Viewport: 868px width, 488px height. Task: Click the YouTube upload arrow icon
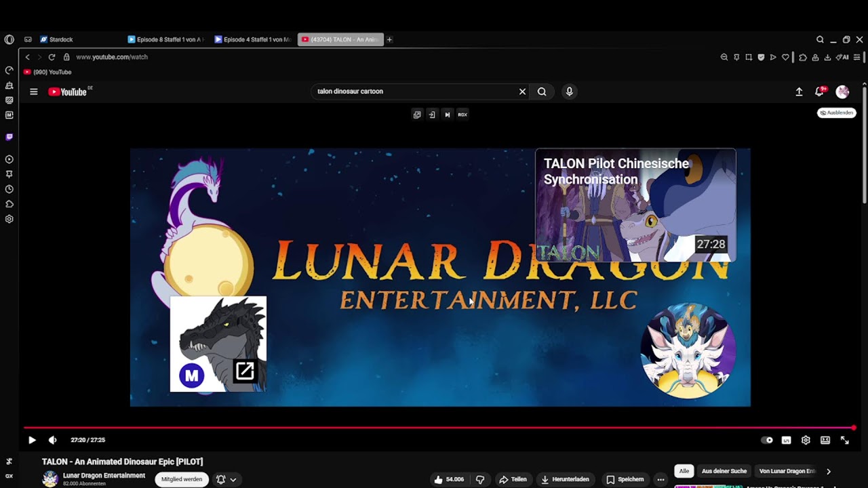click(799, 91)
